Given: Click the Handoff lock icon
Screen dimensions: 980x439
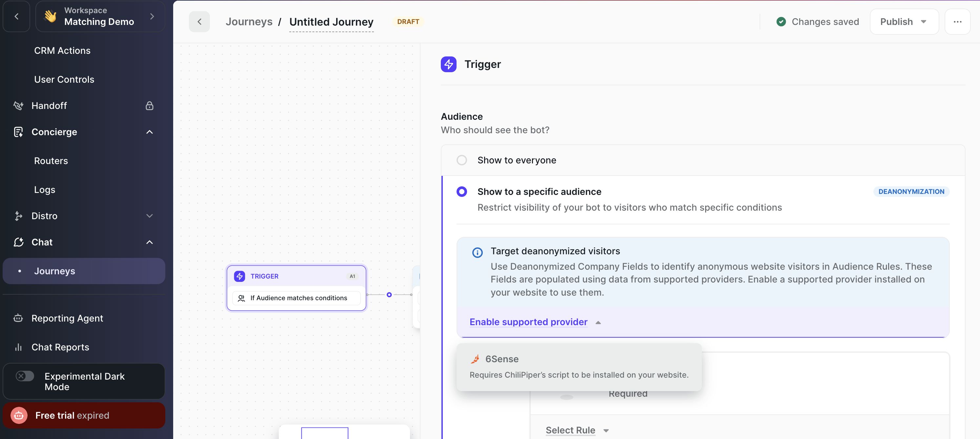Looking at the screenshot, I should pos(149,105).
